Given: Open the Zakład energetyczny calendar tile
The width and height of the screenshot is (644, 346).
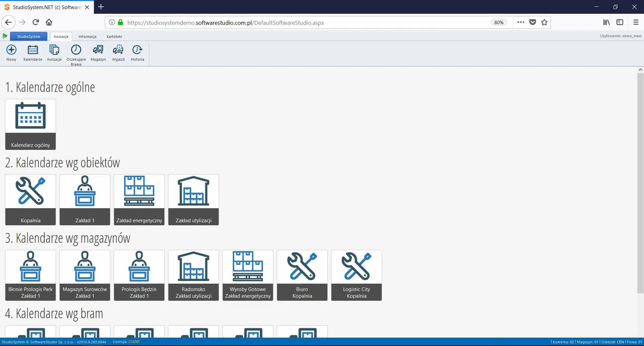Looking at the screenshot, I should pyautogui.click(x=139, y=200).
